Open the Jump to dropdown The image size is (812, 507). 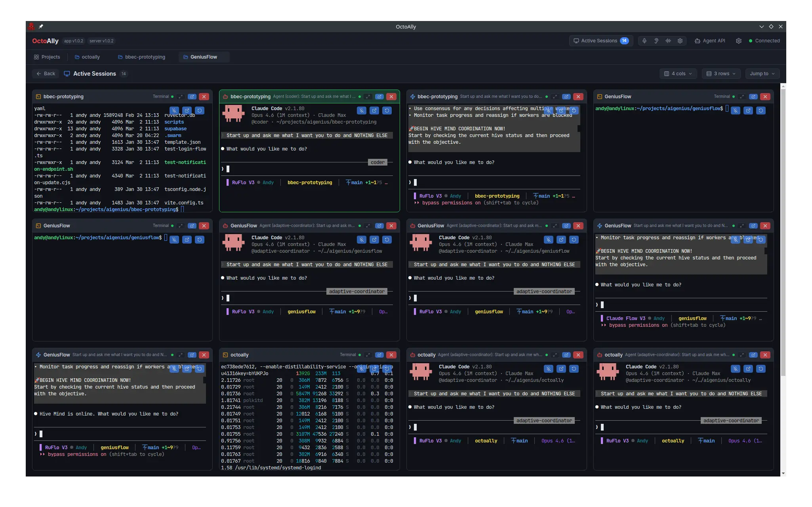pos(762,74)
